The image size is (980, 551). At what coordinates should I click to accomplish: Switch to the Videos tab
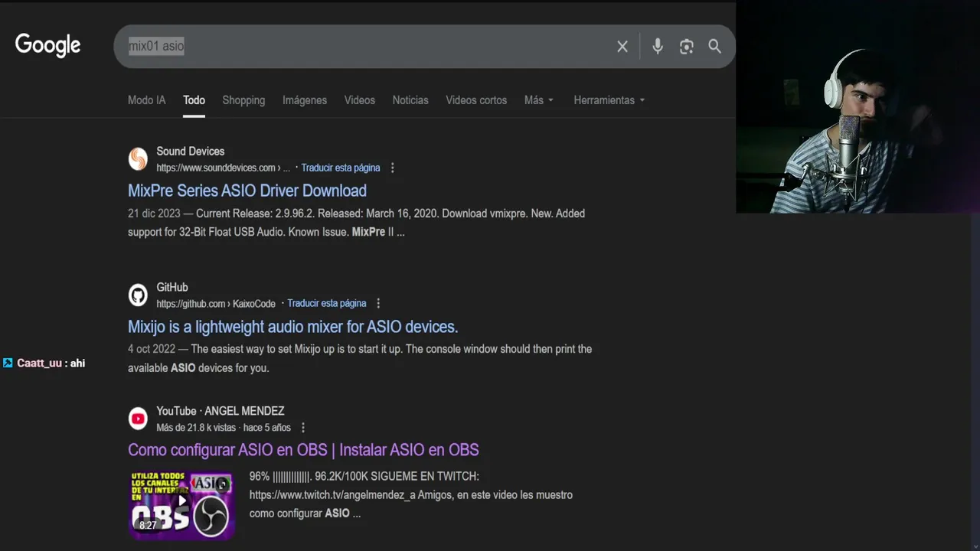pyautogui.click(x=360, y=100)
